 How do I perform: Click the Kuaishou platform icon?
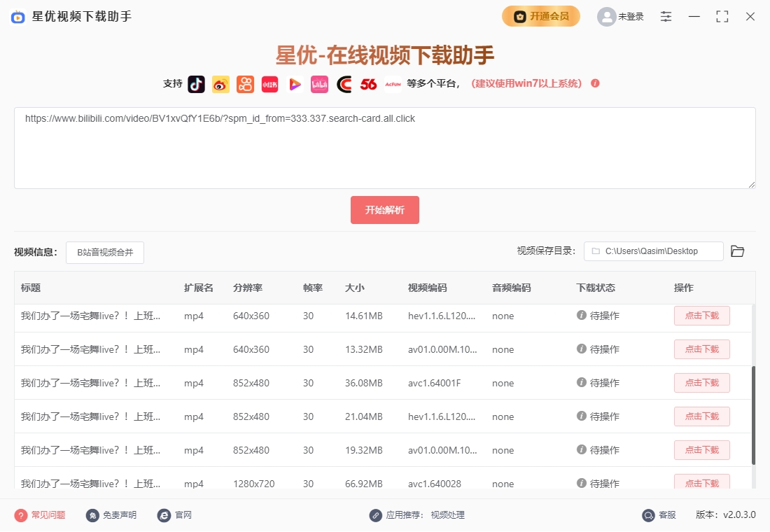245,84
